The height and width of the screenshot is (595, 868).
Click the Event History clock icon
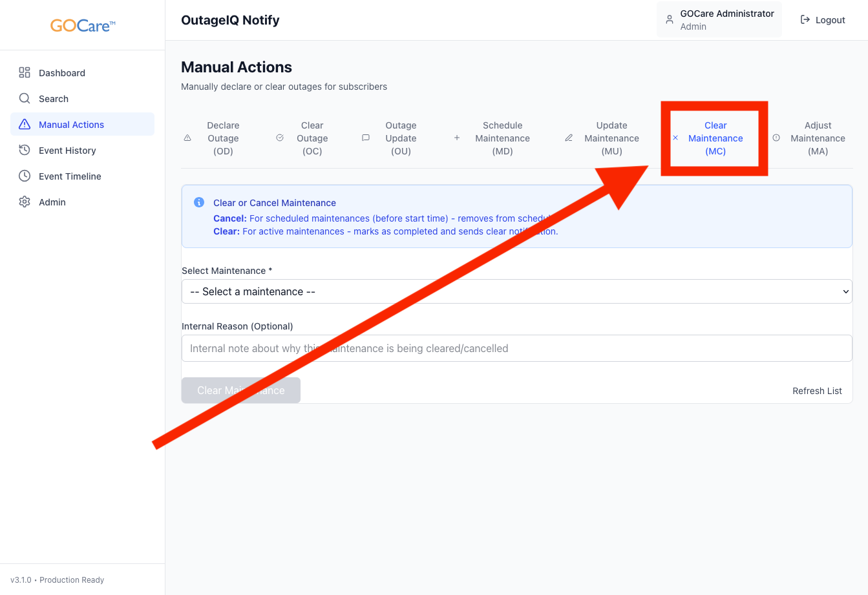[x=25, y=151]
